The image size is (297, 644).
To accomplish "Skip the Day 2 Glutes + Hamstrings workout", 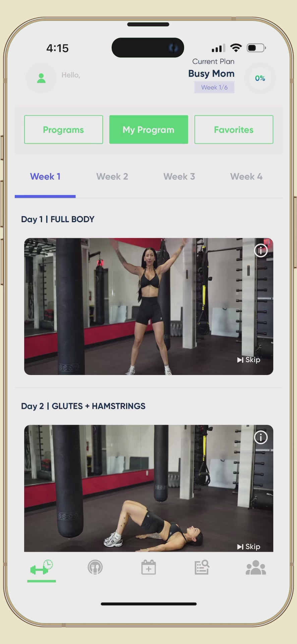I will [249, 546].
